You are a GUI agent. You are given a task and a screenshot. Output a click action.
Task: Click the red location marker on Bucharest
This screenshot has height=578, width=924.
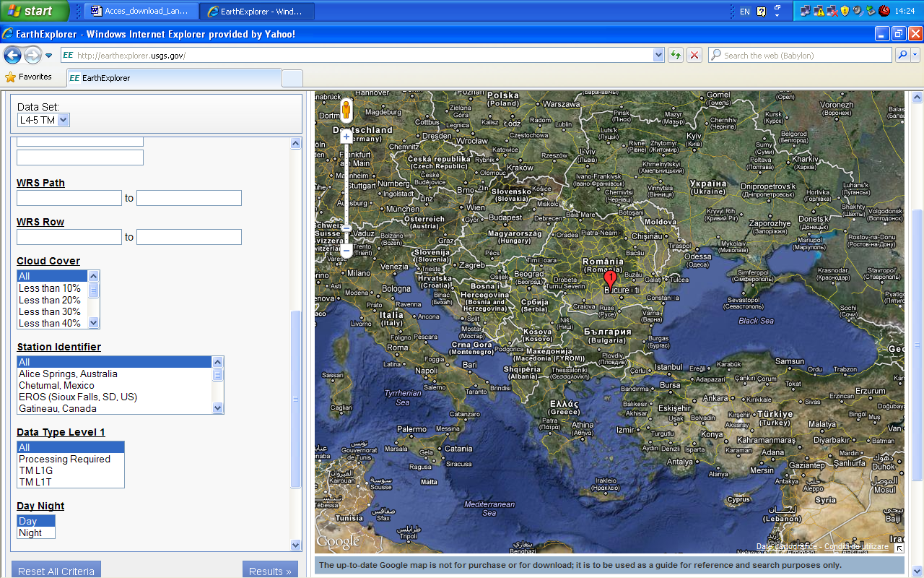pyautogui.click(x=610, y=280)
